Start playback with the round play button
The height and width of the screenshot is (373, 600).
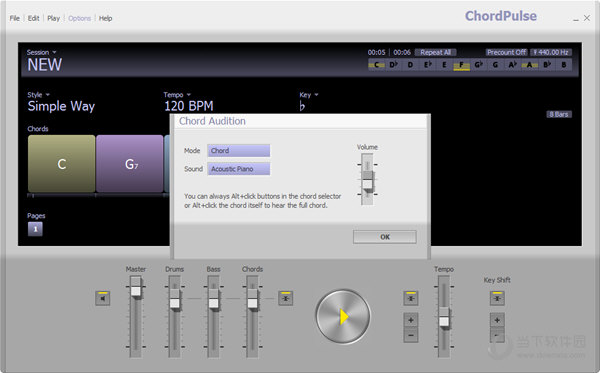click(x=343, y=316)
